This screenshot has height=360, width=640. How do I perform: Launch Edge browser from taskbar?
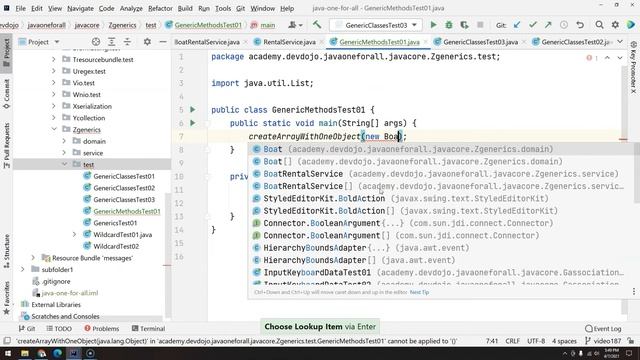point(58,353)
